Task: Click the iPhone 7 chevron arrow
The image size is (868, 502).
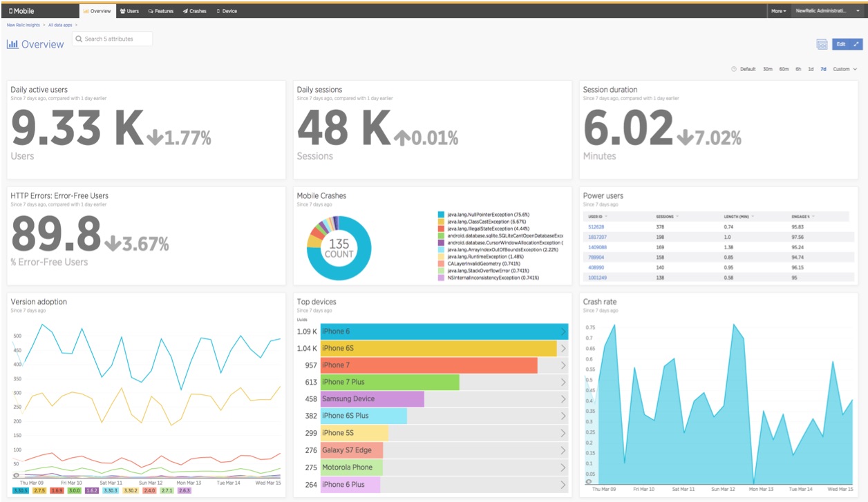Action: [x=563, y=365]
